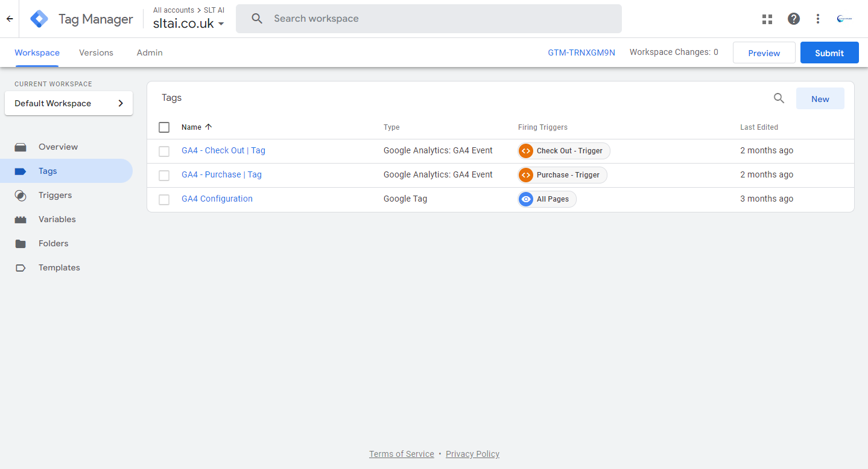
Task: Click the Overview sidebar icon
Action: coord(21,147)
